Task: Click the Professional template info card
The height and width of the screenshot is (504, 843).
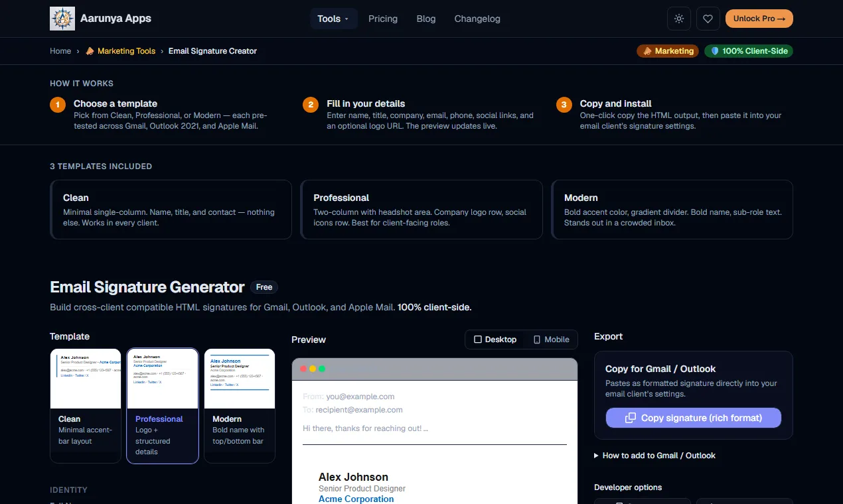Action: [x=421, y=210]
